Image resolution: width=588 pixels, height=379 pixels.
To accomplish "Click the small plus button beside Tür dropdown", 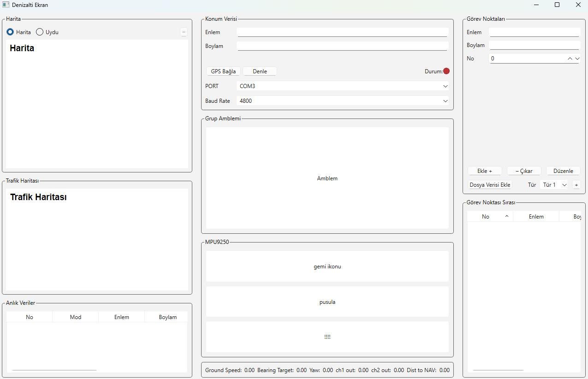I will pos(576,185).
